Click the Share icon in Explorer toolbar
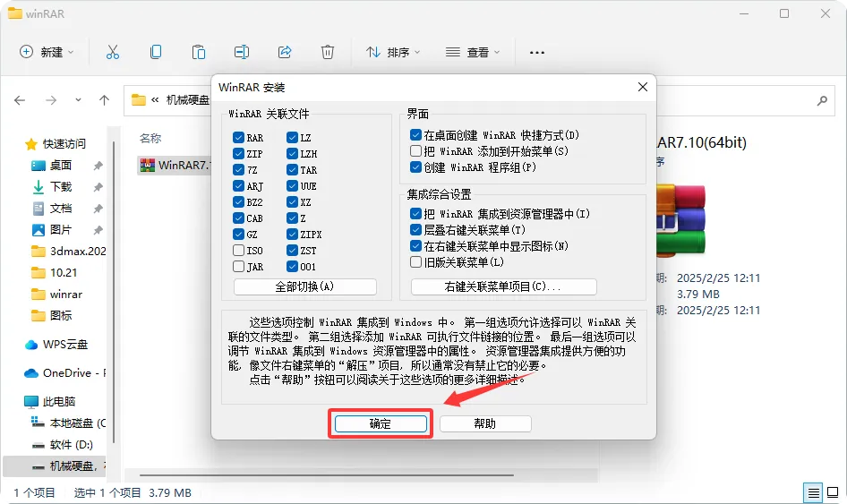Image resolution: width=847 pixels, height=504 pixels. click(285, 52)
